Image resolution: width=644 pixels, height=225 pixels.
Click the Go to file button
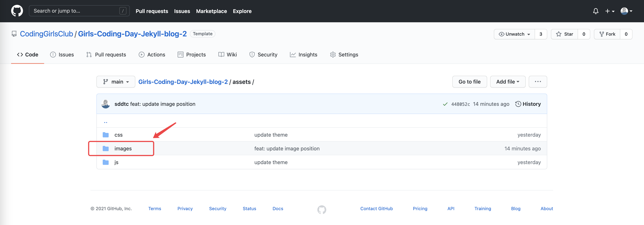point(469,82)
